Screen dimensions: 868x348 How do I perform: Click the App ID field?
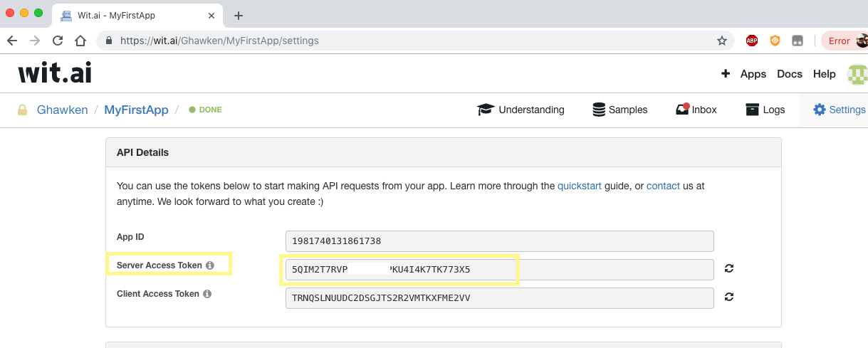(x=499, y=241)
